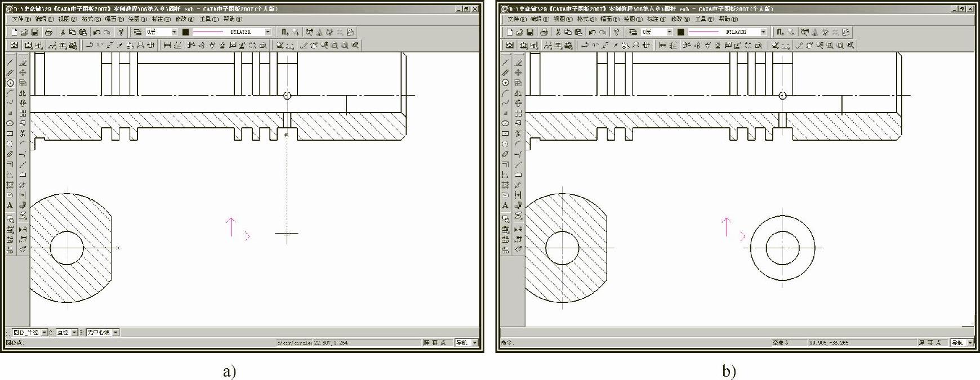The width and height of the screenshot is (980, 380).
Task: Open '无中心线' option dropdown in window a)
Action: 116,333
